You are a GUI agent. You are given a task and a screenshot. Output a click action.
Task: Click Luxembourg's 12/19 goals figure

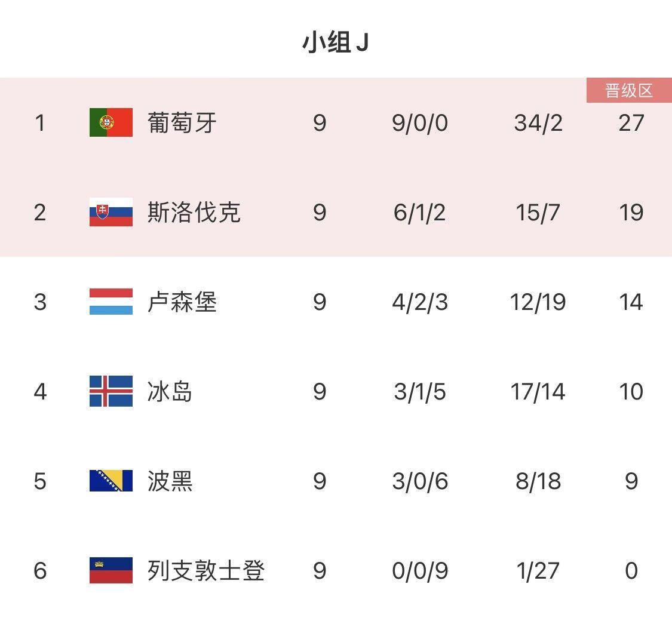[x=538, y=302]
